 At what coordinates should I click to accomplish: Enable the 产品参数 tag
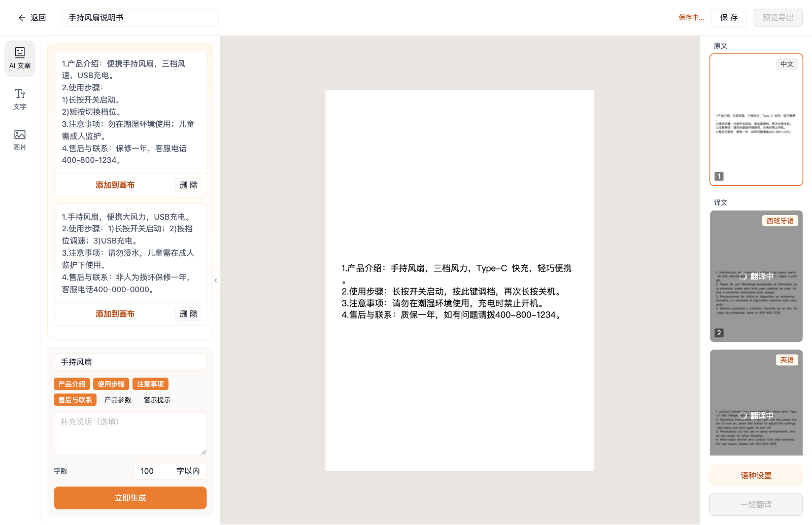(x=118, y=400)
